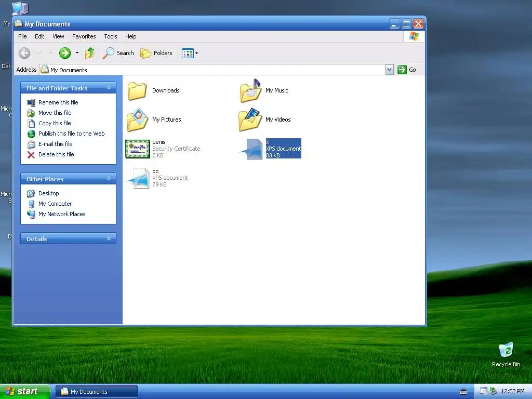Open the Help menu

130,36
